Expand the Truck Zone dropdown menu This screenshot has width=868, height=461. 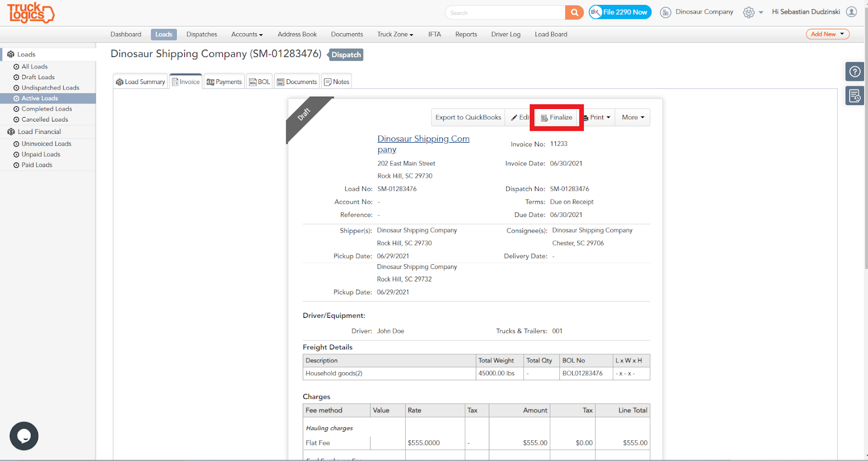point(395,35)
